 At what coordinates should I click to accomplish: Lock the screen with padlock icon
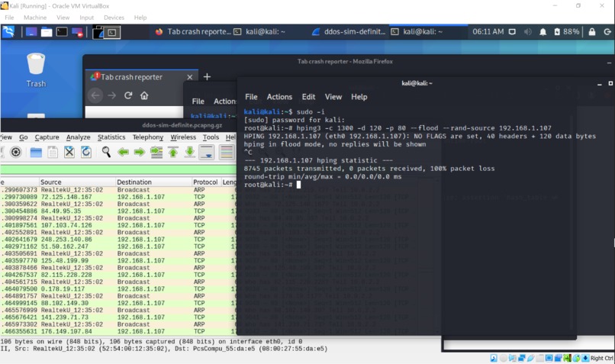(x=592, y=32)
